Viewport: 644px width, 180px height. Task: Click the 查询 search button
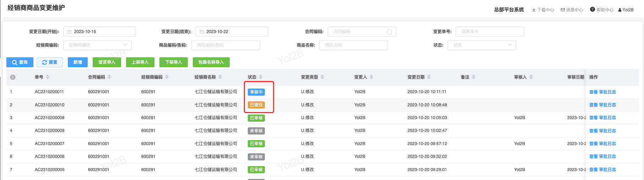coord(20,62)
